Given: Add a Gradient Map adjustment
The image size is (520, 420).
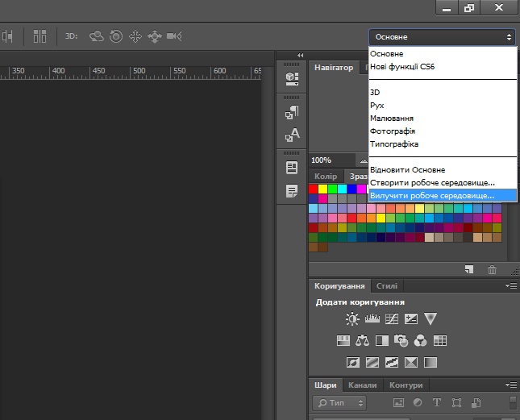Looking at the screenshot, I should coord(431,362).
